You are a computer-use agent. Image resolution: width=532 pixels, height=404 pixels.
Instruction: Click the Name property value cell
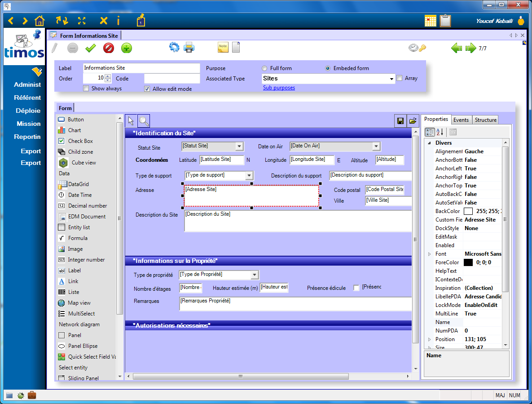click(483, 322)
